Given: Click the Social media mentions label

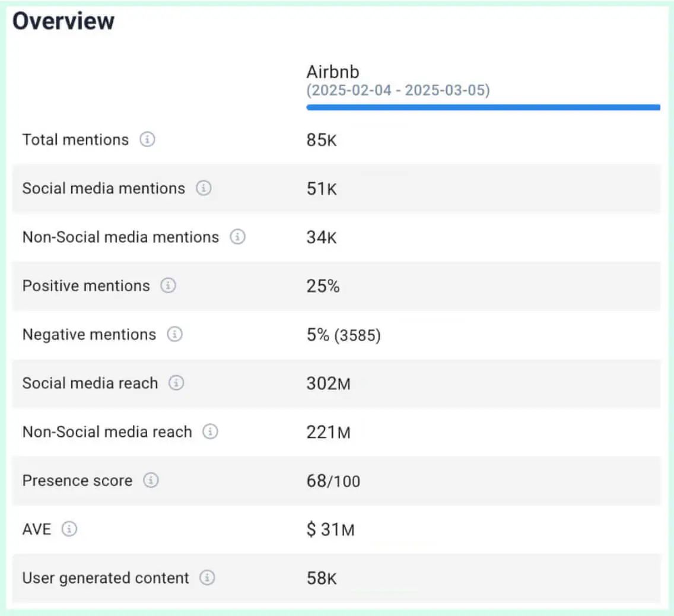Looking at the screenshot, I should (x=104, y=188).
